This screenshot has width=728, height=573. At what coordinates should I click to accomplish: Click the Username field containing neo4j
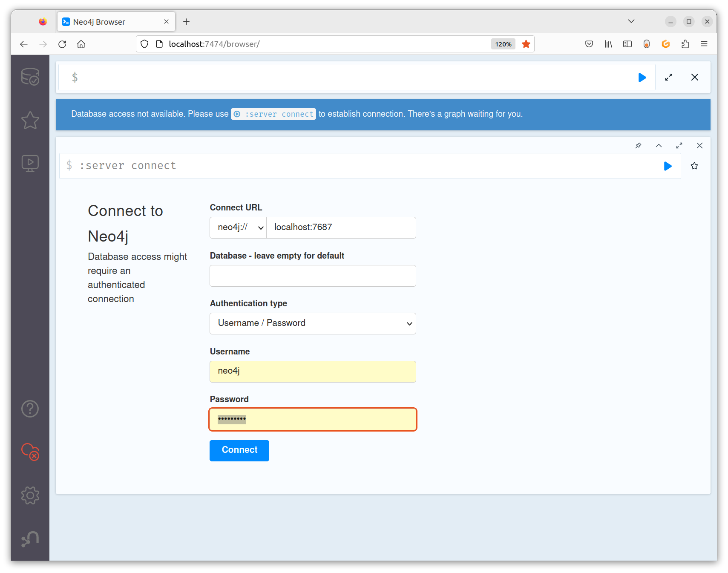coord(313,371)
